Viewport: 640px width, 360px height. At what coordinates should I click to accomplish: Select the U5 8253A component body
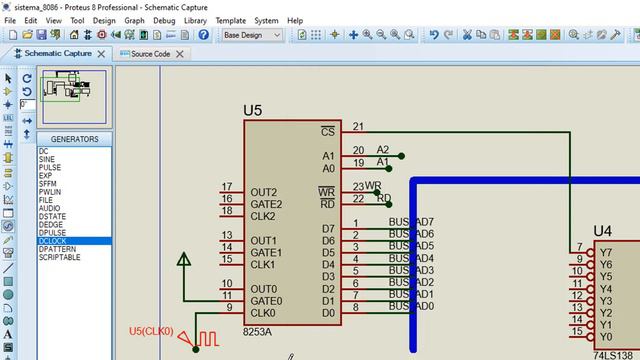coord(293,222)
